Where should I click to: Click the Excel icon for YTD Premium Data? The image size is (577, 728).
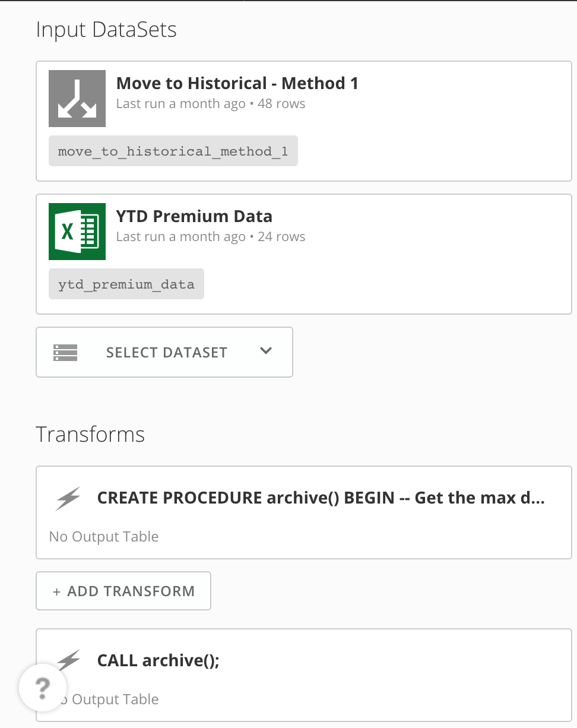pyautogui.click(x=77, y=232)
